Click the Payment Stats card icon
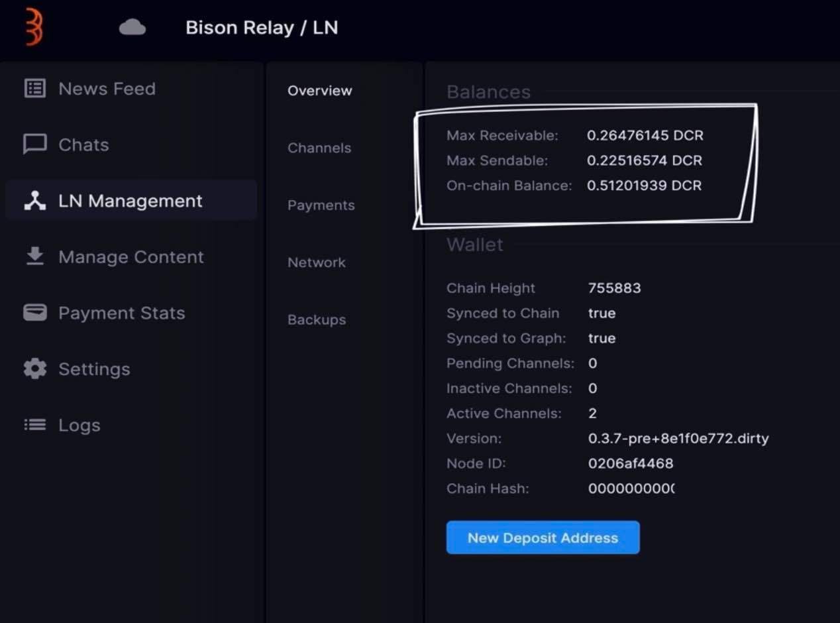Image resolution: width=840 pixels, height=623 pixels. point(35,312)
